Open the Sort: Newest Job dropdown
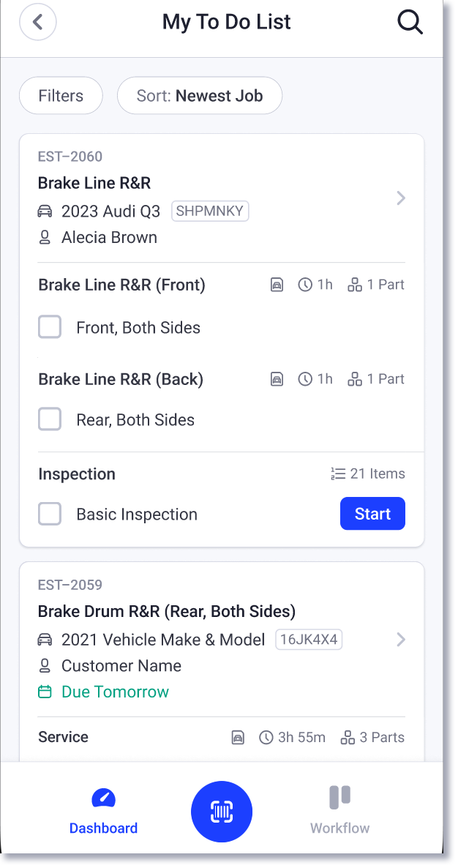This screenshot has width=458, height=868. coord(199,95)
